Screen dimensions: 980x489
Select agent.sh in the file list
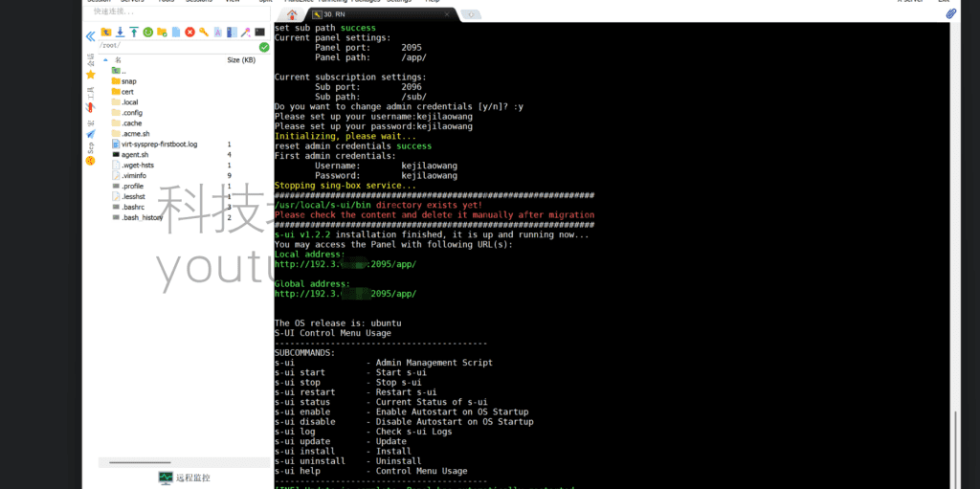[x=134, y=154]
